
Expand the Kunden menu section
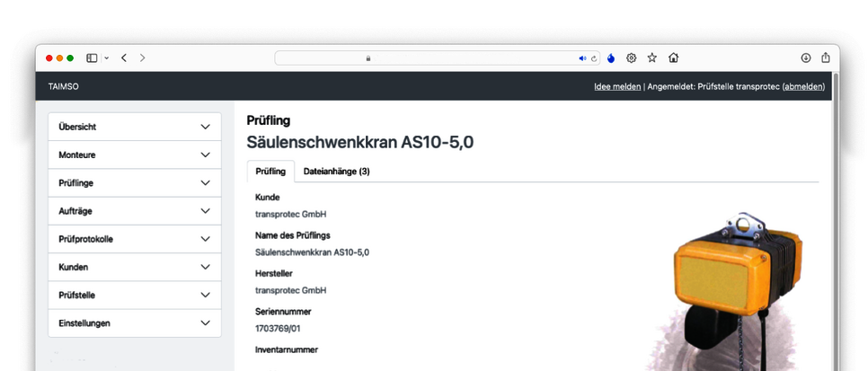[x=135, y=267]
